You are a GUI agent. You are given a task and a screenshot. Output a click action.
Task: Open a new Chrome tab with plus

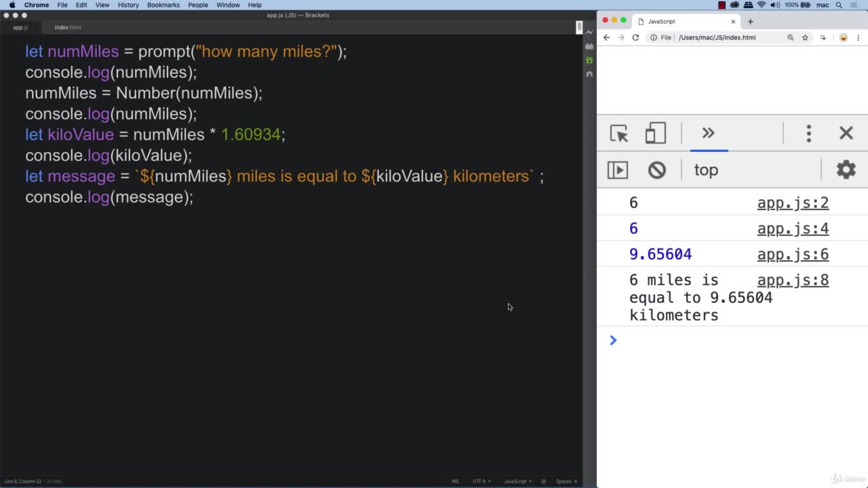click(750, 22)
